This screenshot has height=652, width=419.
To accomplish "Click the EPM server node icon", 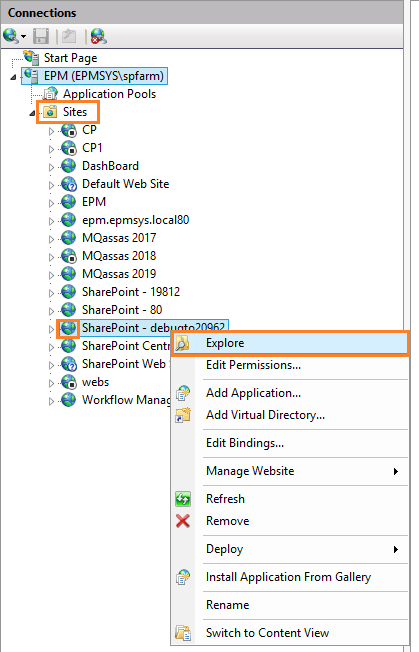I will click(x=31, y=76).
